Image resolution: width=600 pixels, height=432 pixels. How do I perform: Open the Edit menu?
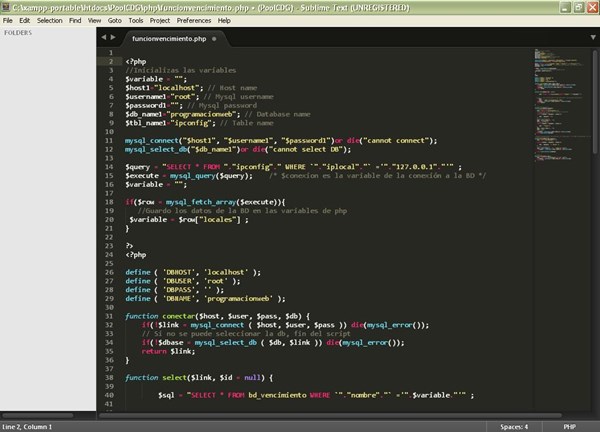25,20
